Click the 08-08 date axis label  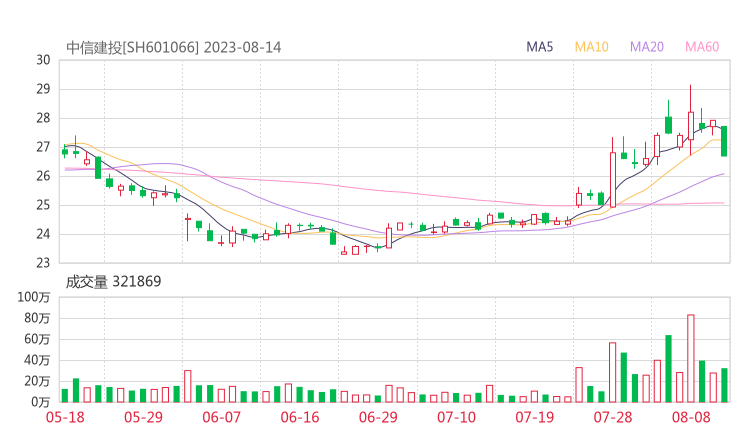click(x=691, y=417)
